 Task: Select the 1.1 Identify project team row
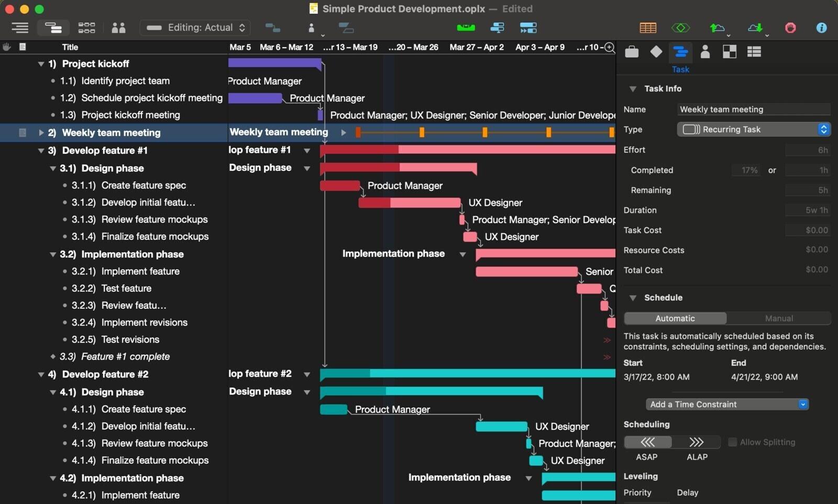(114, 81)
